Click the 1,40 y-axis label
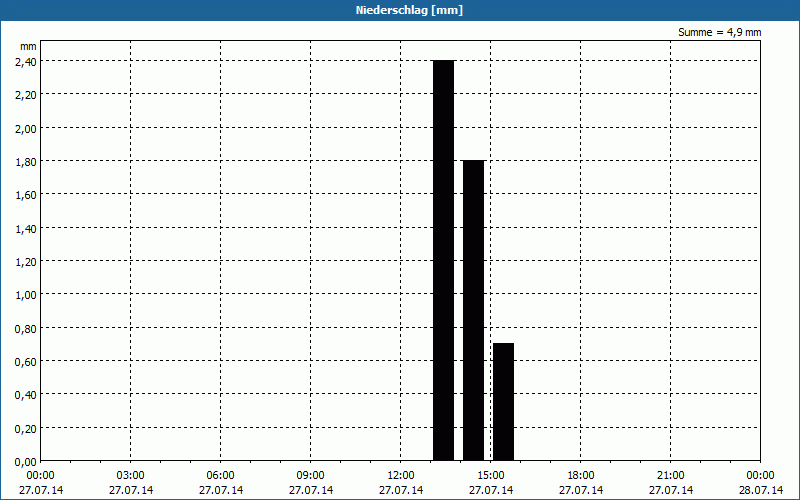 (x=26, y=228)
